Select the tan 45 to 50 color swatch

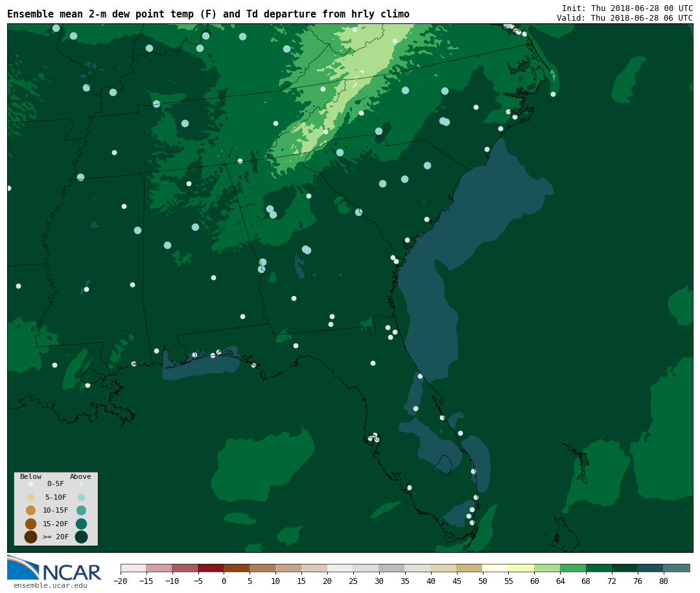(470, 568)
